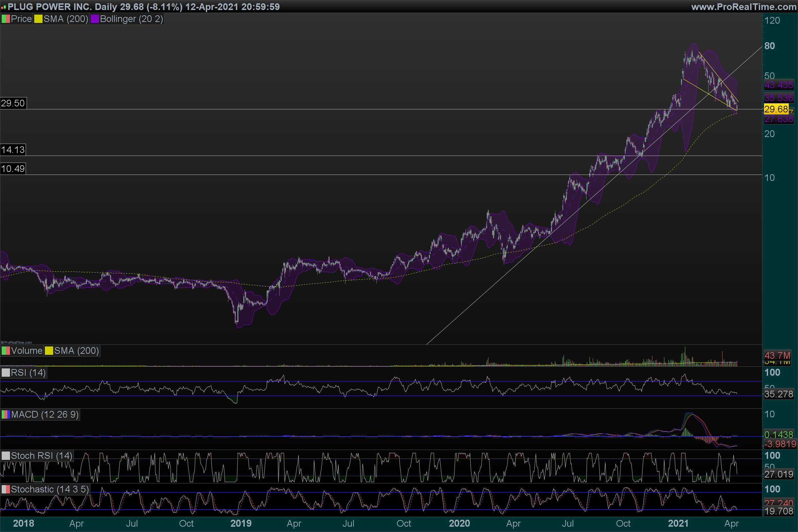The image size is (798, 532).
Task: Click the RSI (14) legend icon
Action: (6, 373)
